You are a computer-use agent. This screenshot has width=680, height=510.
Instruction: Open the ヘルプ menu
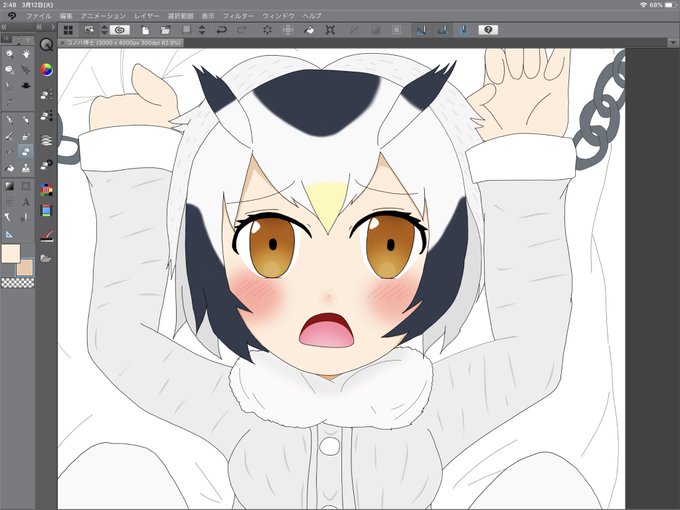click(x=312, y=16)
